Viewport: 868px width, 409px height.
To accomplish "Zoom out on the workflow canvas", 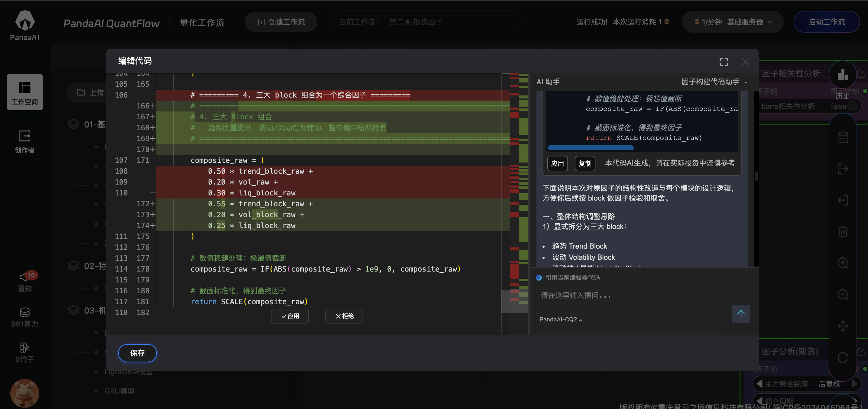I will 842,295.
